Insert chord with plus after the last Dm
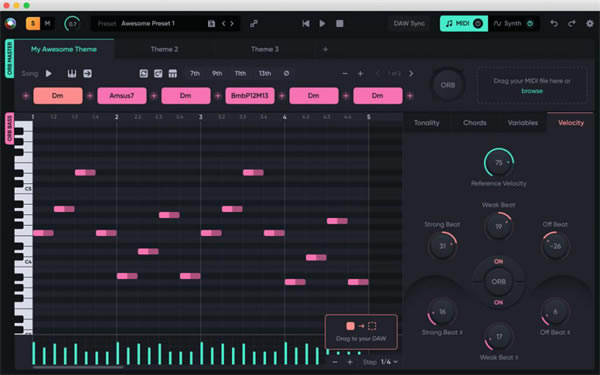This screenshot has height=375, width=600. point(410,96)
